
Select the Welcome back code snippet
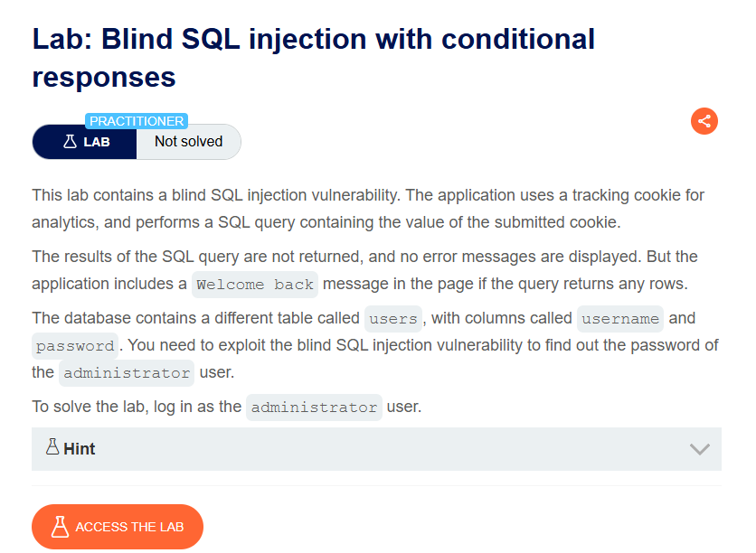(255, 285)
